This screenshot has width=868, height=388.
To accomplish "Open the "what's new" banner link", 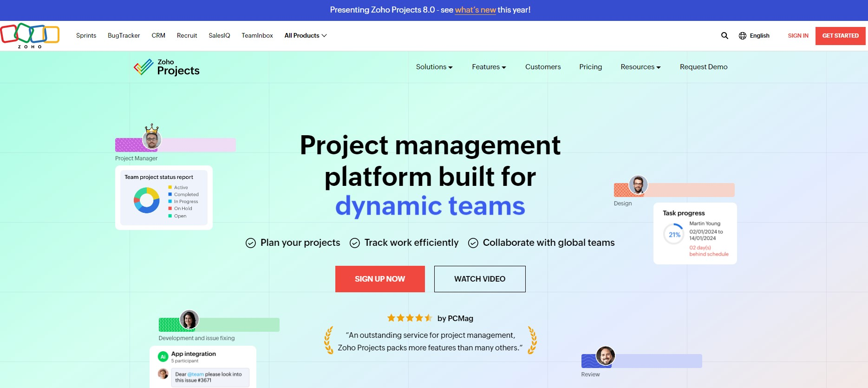I will [x=475, y=10].
